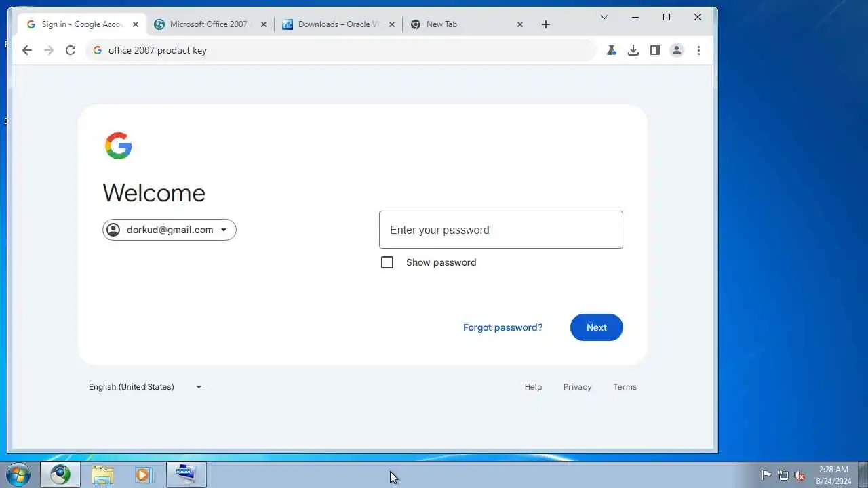Click the network tray icon
The image size is (868, 488).
pyautogui.click(x=783, y=475)
